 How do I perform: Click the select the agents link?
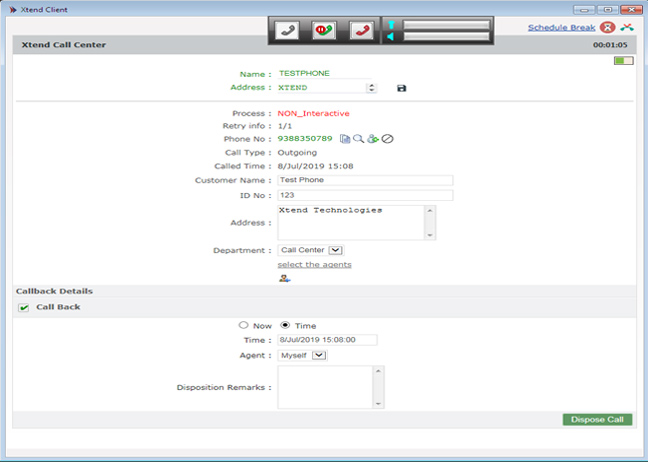click(314, 264)
